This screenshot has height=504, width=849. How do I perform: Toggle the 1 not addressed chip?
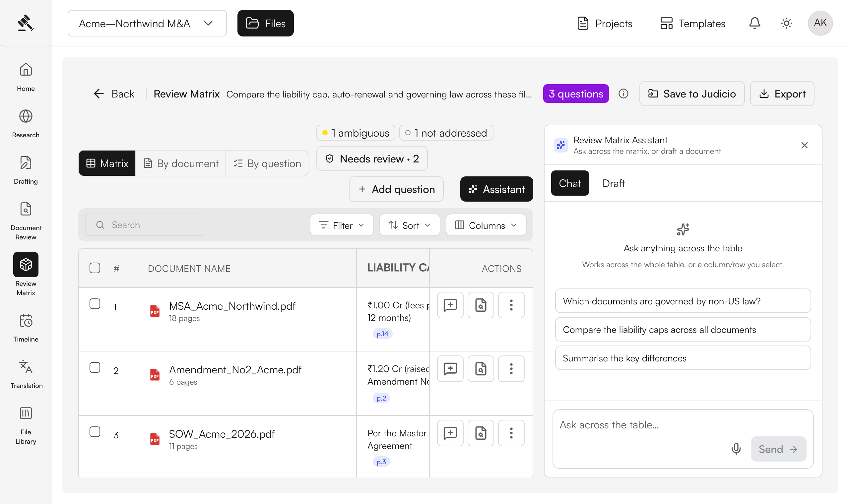[x=446, y=133]
